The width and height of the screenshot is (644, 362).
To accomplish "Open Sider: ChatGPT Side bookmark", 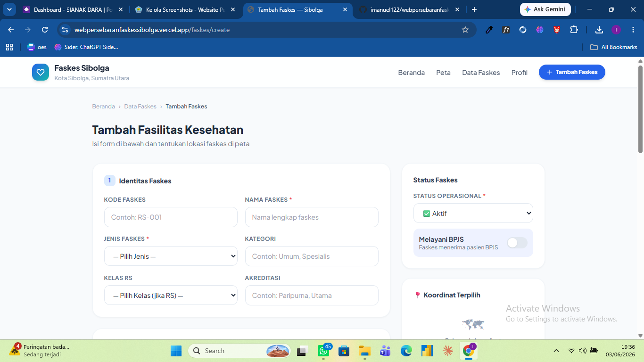I will pyautogui.click(x=86, y=47).
